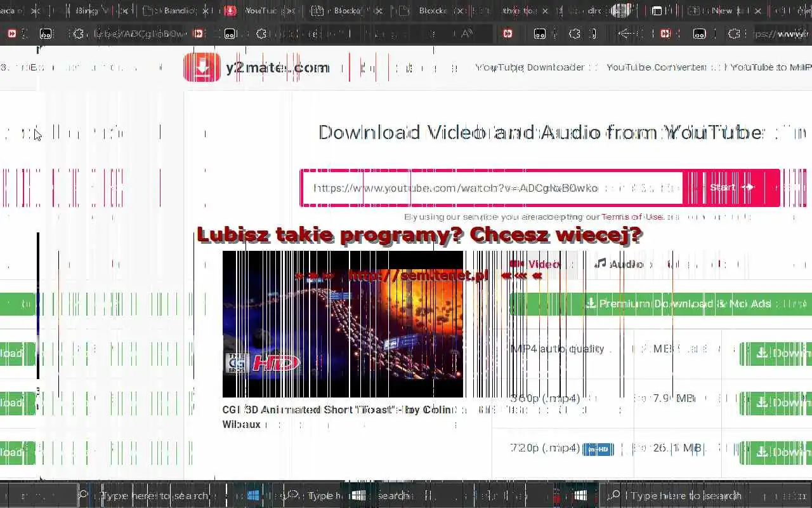Switch to the Bandic browser tab
This screenshot has width=812, height=508.
pos(178,11)
